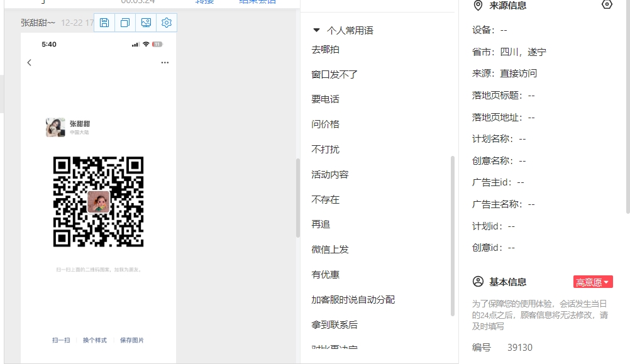Image resolution: width=630 pixels, height=364 pixels.
Task: Click 保存图片 link in phone screenshot
Action: pyautogui.click(x=132, y=340)
